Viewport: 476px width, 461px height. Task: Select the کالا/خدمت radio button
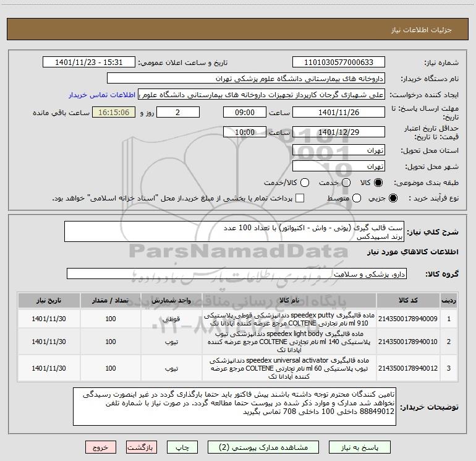point(305,183)
